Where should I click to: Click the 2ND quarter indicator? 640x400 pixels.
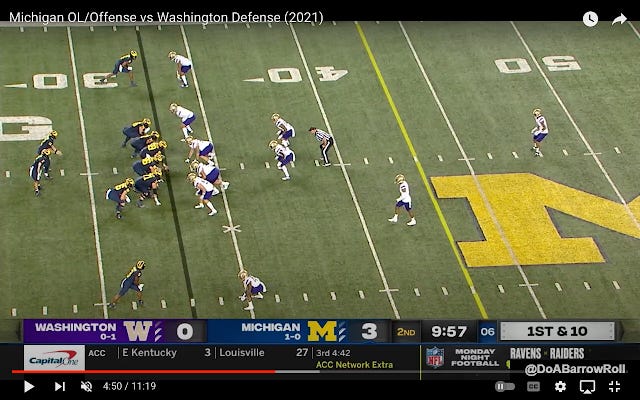coord(406,332)
